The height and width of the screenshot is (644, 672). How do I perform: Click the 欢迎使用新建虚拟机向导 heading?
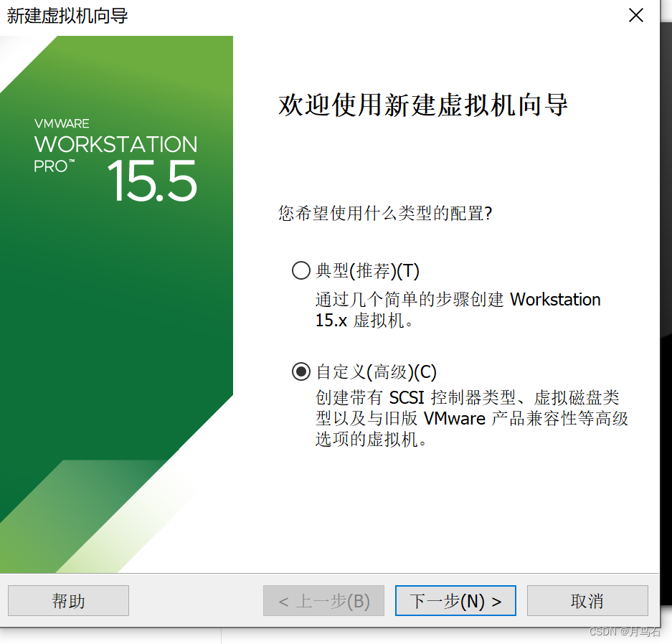tap(423, 105)
